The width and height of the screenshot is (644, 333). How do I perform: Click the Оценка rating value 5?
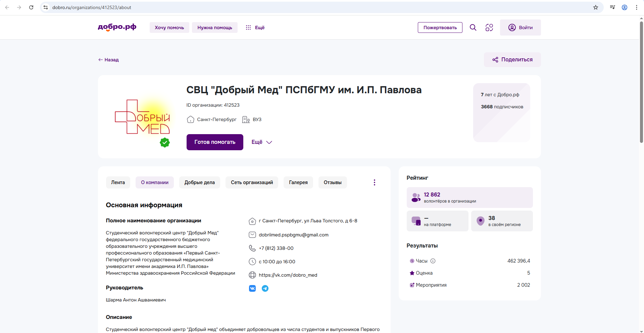529,273
